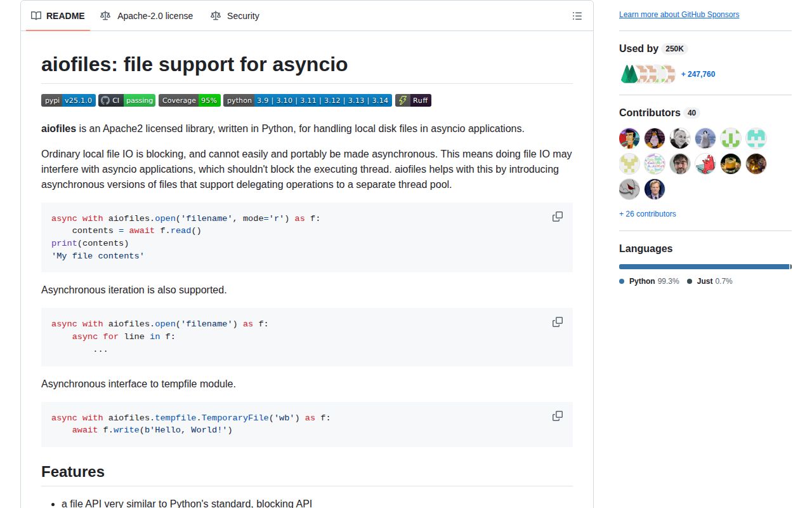Click the Languages heading
Image resolution: width=812 pixels, height=508 pixels.
pyautogui.click(x=646, y=248)
